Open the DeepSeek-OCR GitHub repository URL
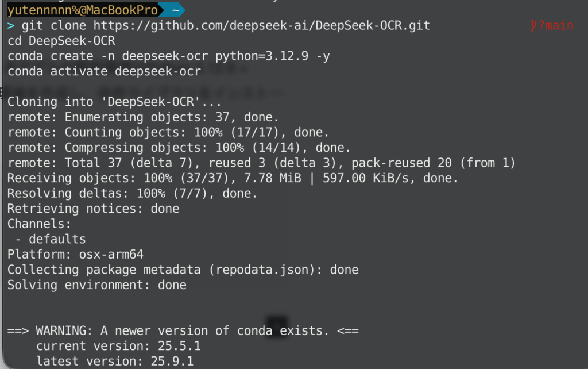The width and height of the screenshot is (588, 369). tap(261, 26)
